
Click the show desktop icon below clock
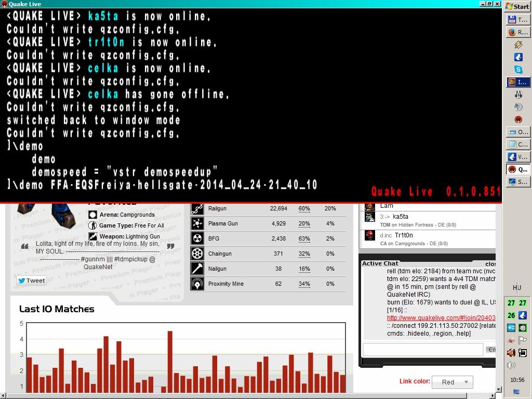[x=516, y=392]
